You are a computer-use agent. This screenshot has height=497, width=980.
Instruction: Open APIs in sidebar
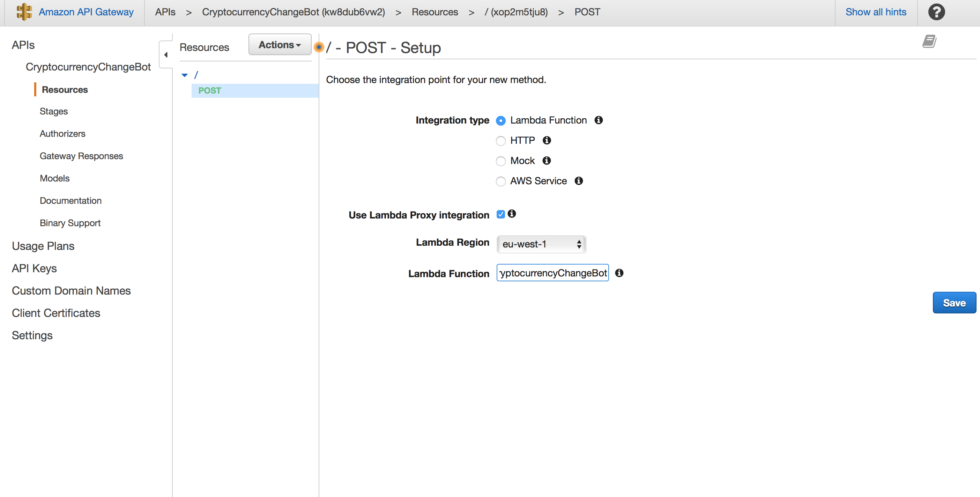coord(23,45)
